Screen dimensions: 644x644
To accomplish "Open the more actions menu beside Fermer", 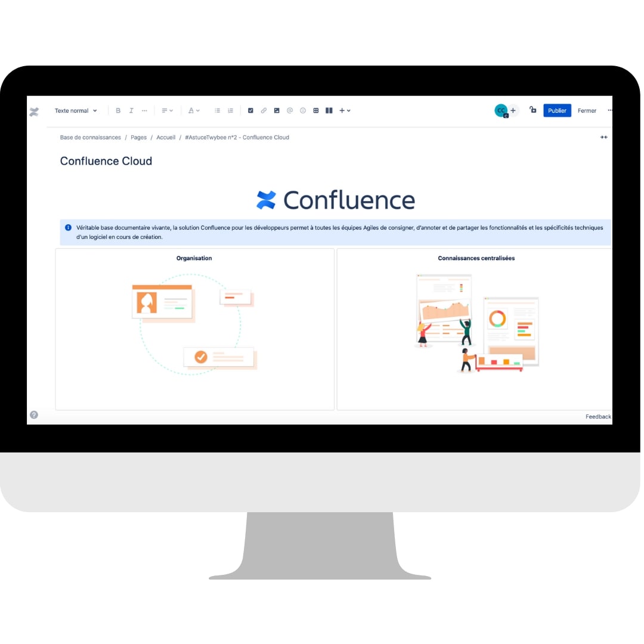I will (x=609, y=110).
